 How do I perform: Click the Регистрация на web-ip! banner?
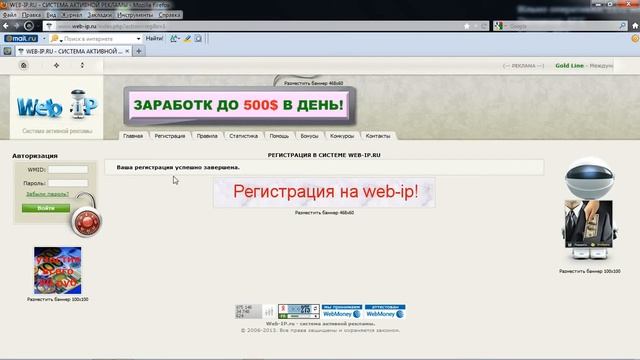pos(324,192)
